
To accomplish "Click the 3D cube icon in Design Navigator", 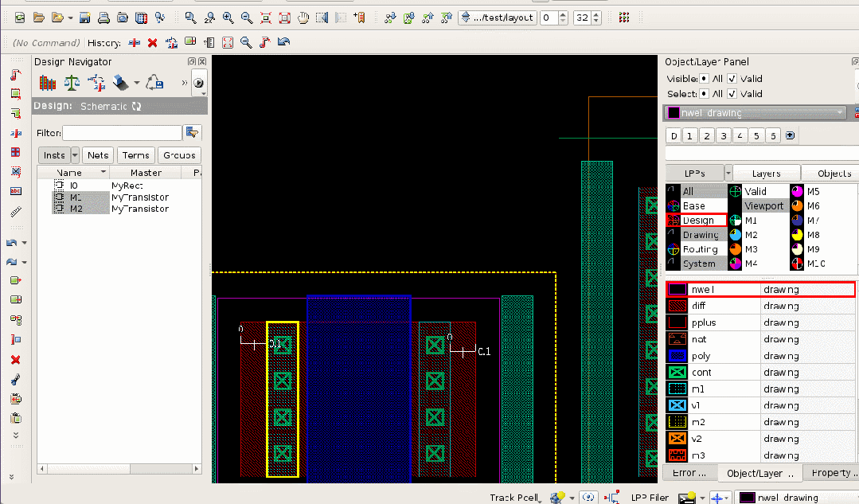I will pos(120,84).
